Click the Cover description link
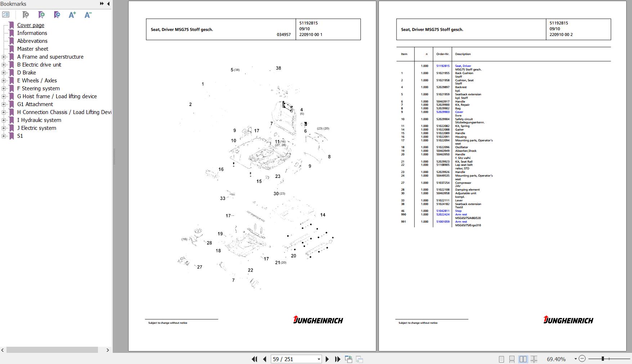Image resolution: width=632 pixels, height=364 pixels. click(459, 112)
